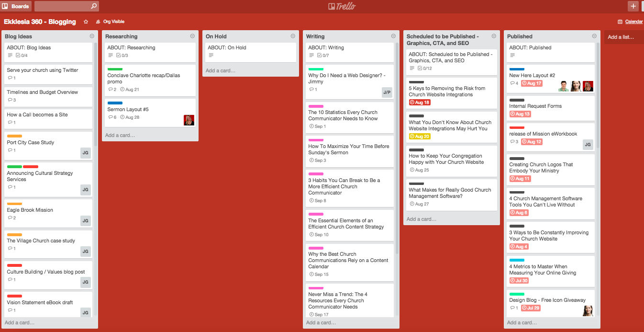Open the Blog Ideas list menu
The height and width of the screenshot is (332, 644).
[x=91, y=36]
